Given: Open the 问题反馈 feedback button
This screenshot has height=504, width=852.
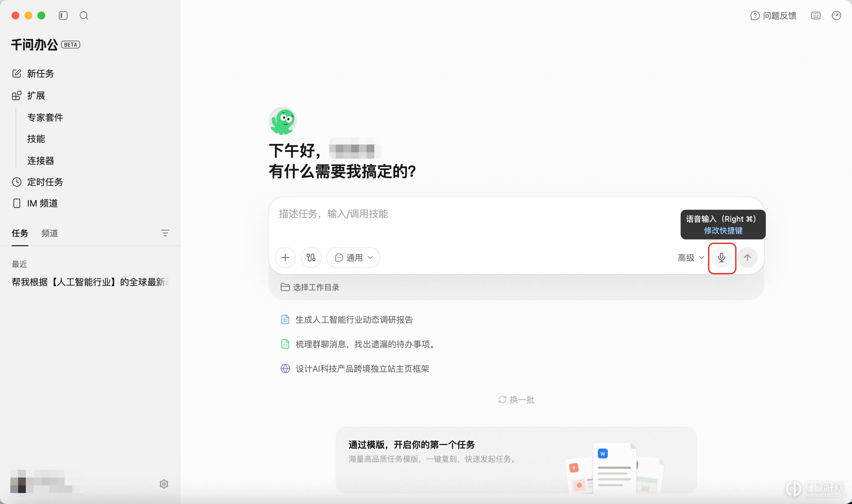Looking at the screenshot, I should tap(773, 15).
